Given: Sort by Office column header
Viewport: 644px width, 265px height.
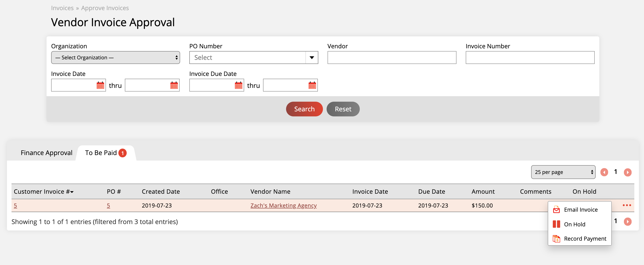Looking at the screenshot, I should (219, 191).
